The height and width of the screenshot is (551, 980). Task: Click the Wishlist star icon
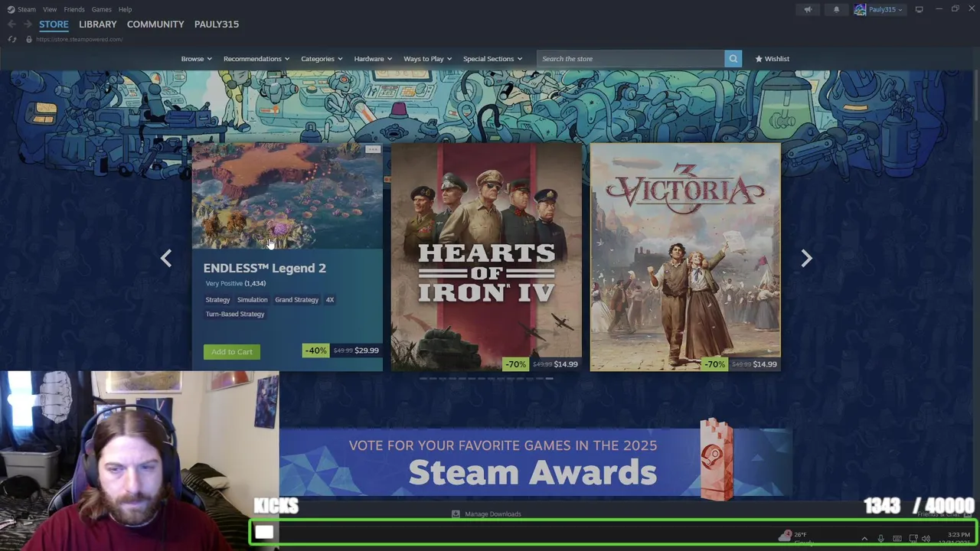click(x=759, y=59)
